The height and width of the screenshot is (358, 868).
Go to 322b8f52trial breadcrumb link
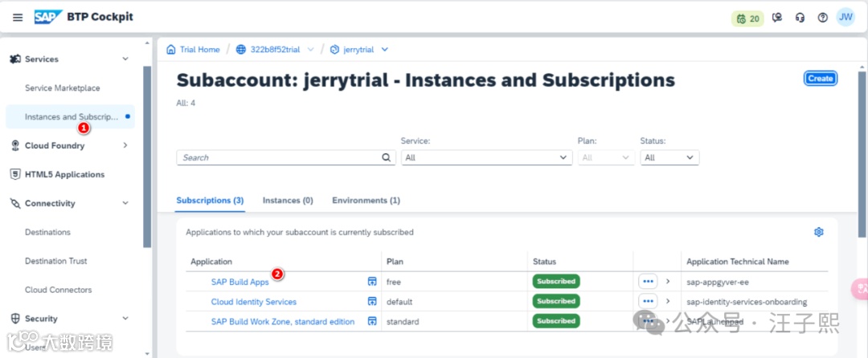pos(275,49)
